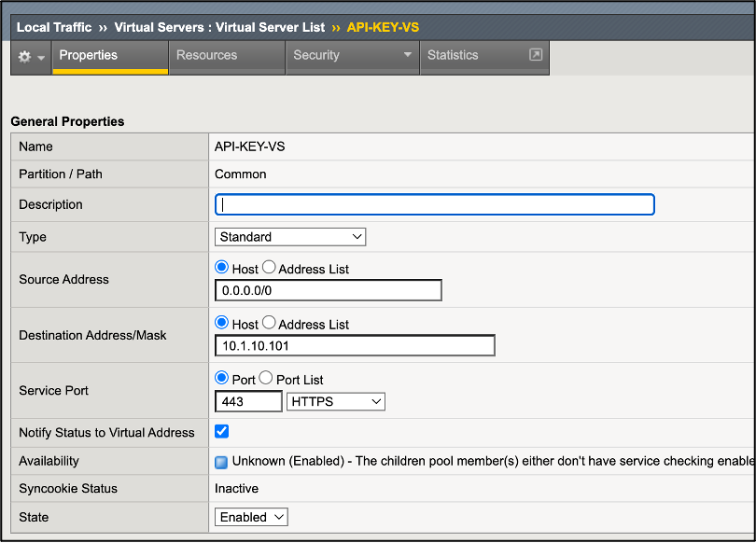
Task: Open the State dropdown set to Enabled
Action: pyautogui.click(x=251, y=517)
